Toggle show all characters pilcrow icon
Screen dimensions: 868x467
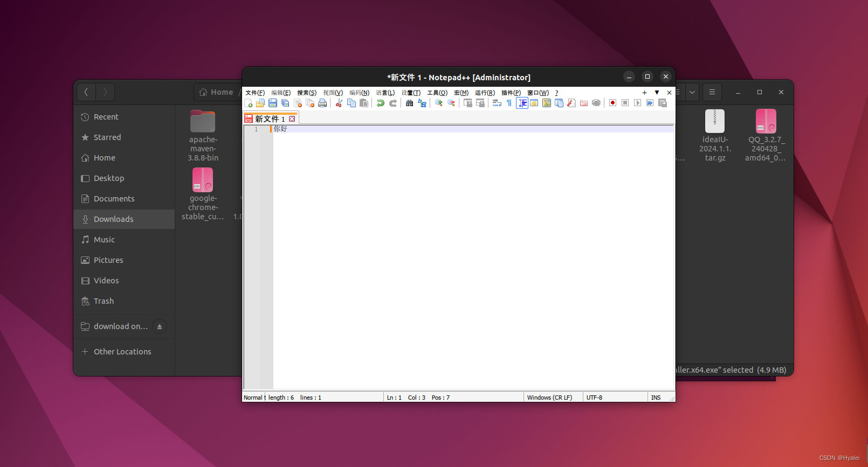(509, 103)
